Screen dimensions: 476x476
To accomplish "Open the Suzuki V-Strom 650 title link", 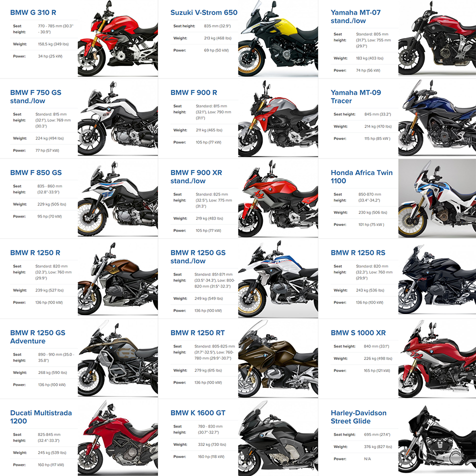I will [x=203, y=12].
